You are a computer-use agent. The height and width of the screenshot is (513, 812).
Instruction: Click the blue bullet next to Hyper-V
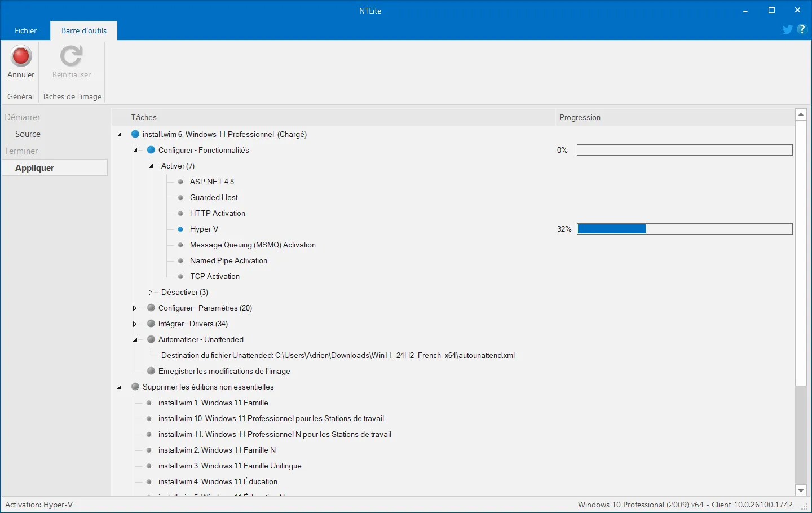point(180,229)
